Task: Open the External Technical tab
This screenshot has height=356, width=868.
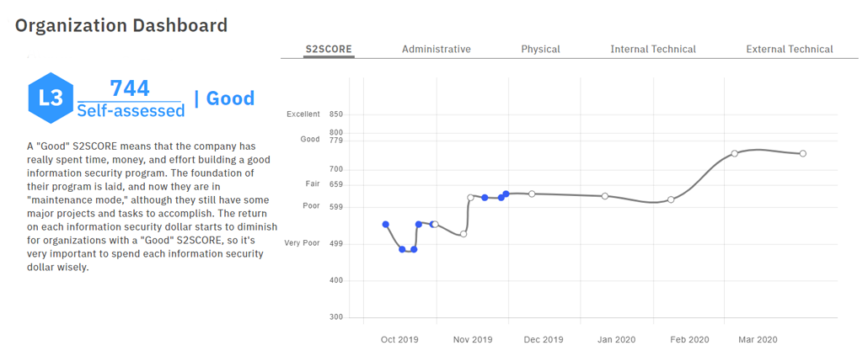Action: coord(790,49)
